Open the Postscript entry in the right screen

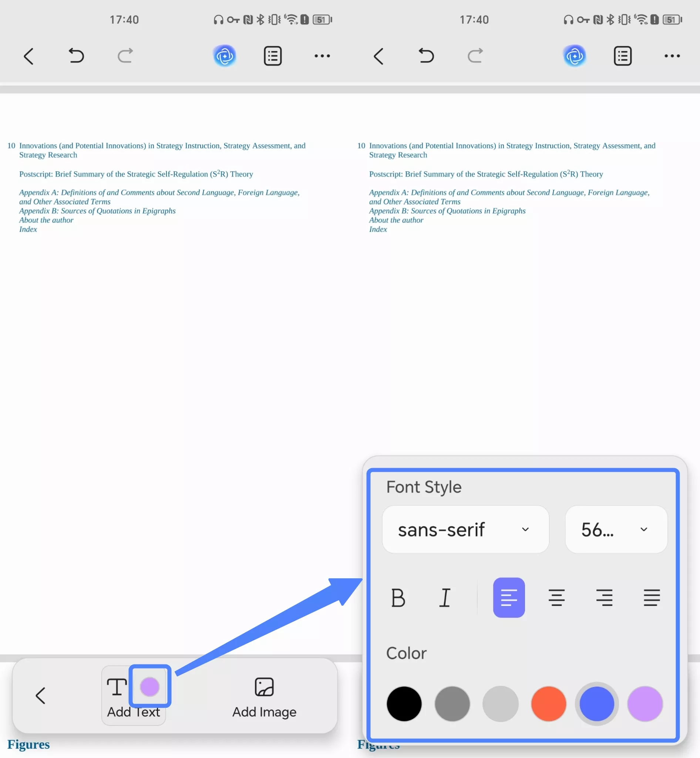486,174
